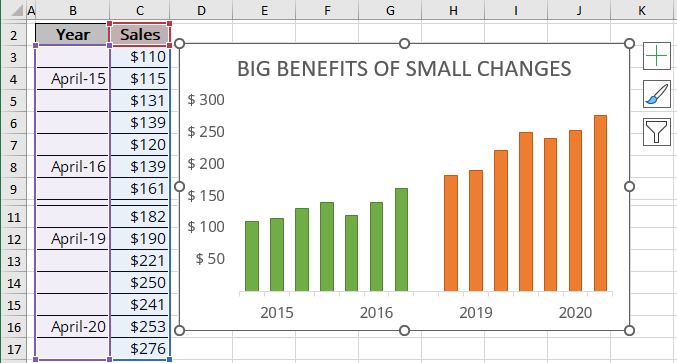677x363 pixels.
Task: Click the chart's left-middle resize handle
Action: 179,186
